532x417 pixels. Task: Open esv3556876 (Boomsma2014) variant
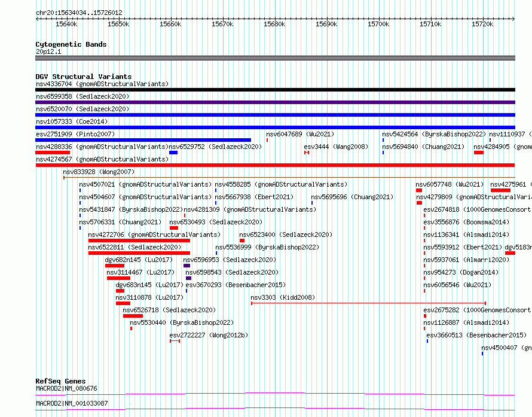pyautogui.click(x=466, y=222)
